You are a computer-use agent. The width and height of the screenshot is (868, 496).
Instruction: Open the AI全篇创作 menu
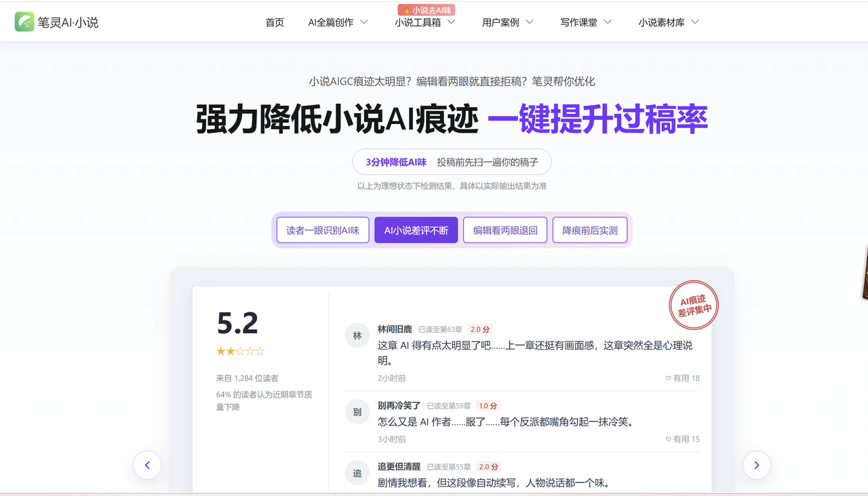click(x=331, y=22)
